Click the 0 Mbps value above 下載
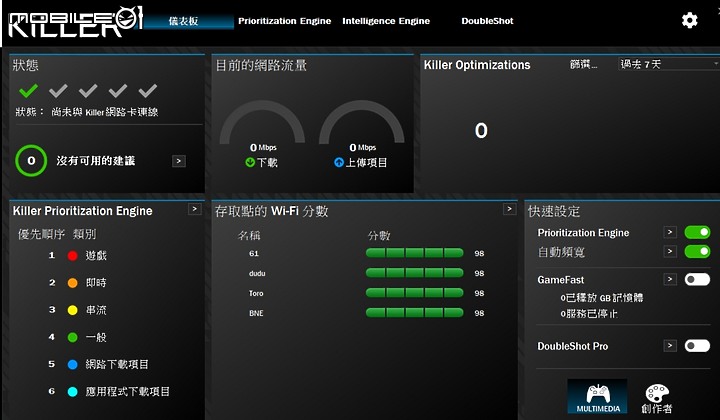Image resolution: width=720 pixels, height=420 pixels. point(263,147)
